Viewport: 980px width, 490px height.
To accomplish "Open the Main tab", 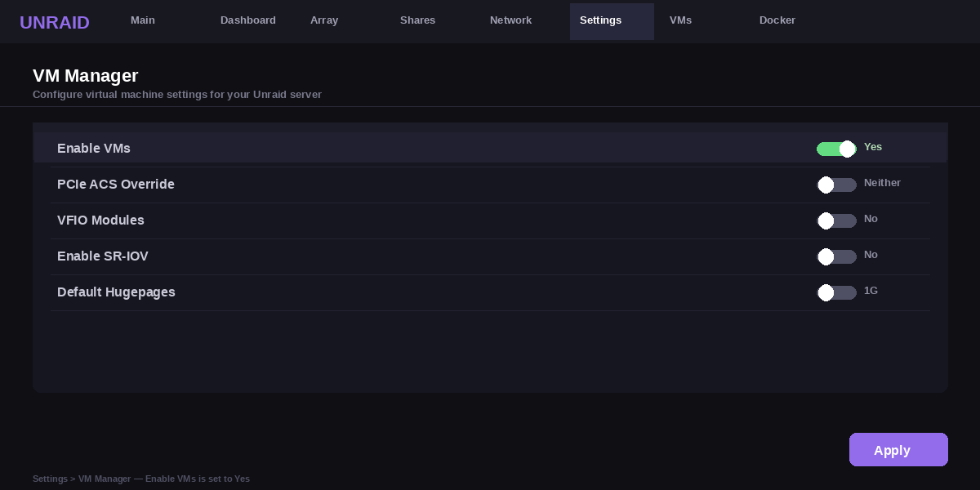I will pos(143,20).
